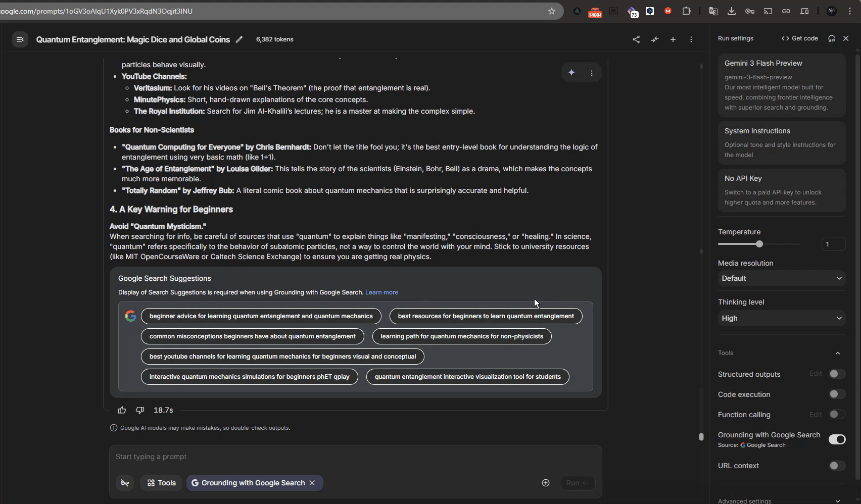Click the thumbs up icon on response

click(x=122, y=410)
